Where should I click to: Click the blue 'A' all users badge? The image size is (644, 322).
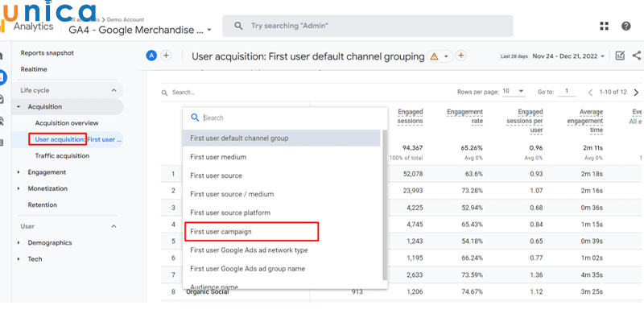(151, 56)
